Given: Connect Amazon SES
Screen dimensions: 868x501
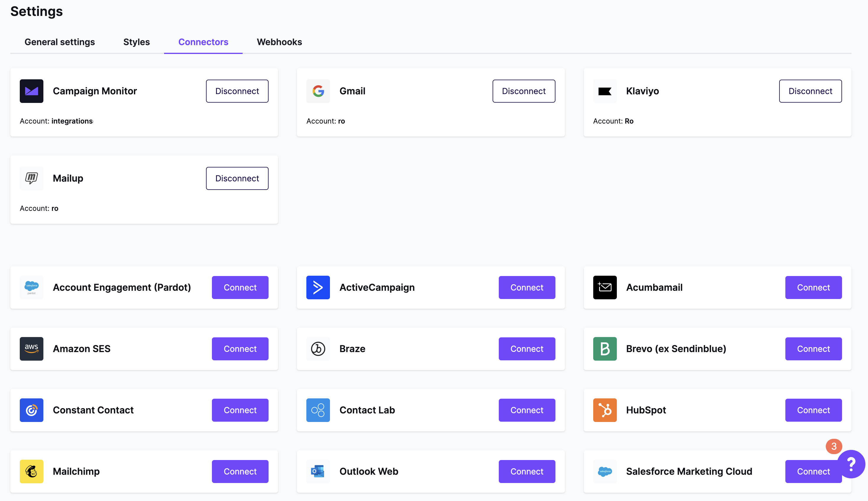Looking at the screenshot, I should (240, 349).
